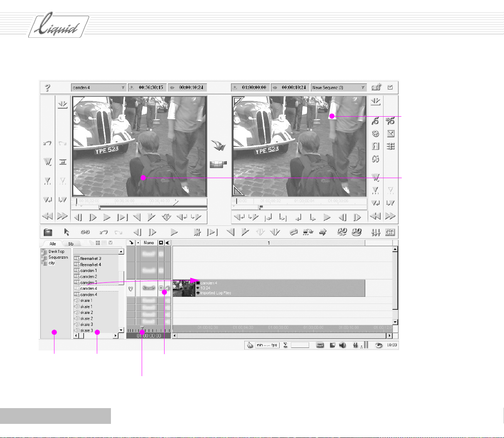This screenshot has height=438, width=504.
Task: Step one frame back in source viewer
Action: [77, 217]
